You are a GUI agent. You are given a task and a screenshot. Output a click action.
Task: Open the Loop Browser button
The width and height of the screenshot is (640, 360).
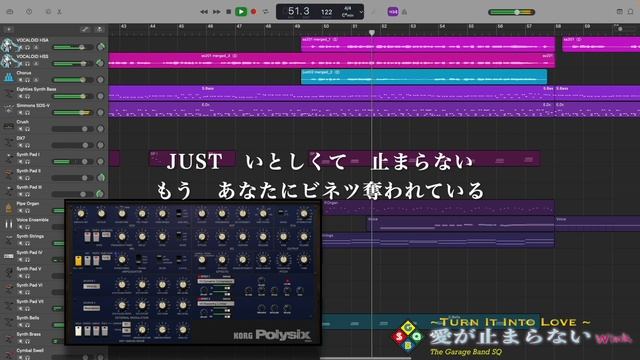pyautogui.click(x=631, y=12)
